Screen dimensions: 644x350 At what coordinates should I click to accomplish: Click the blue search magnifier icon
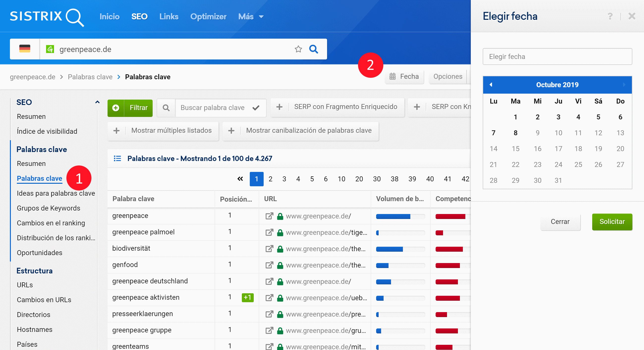[313, 49]
